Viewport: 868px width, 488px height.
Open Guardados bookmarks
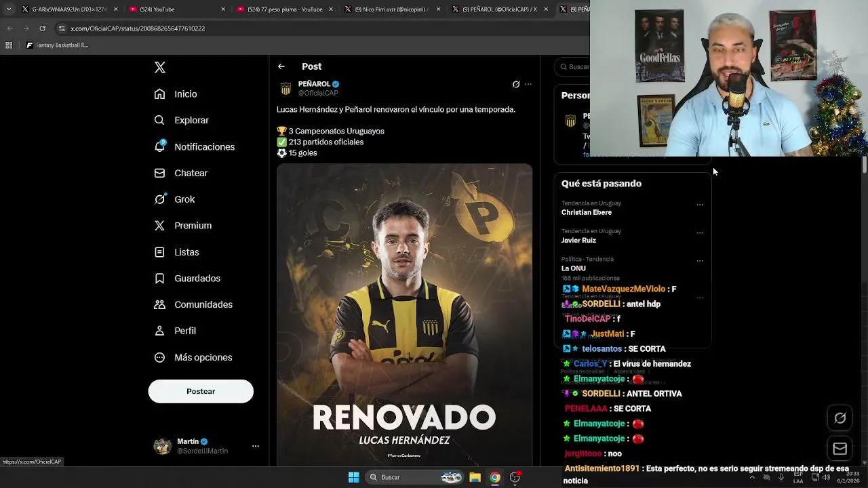pos(187,279)
